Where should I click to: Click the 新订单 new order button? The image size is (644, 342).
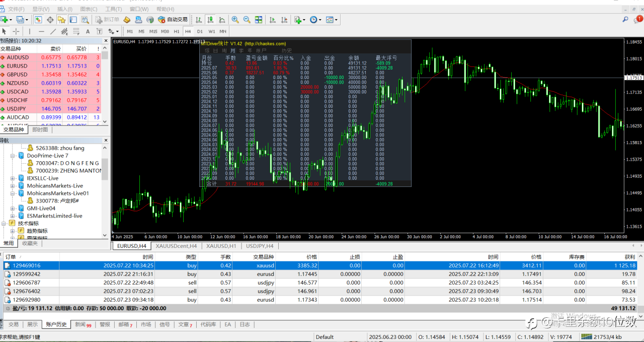tap(107, 20)
